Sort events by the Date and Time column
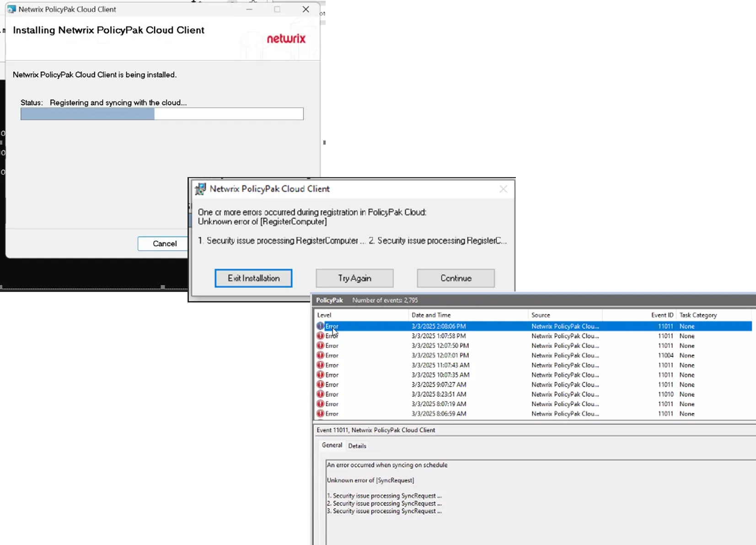The height and width of the screenshot is (545, 756). click(431, 315)
